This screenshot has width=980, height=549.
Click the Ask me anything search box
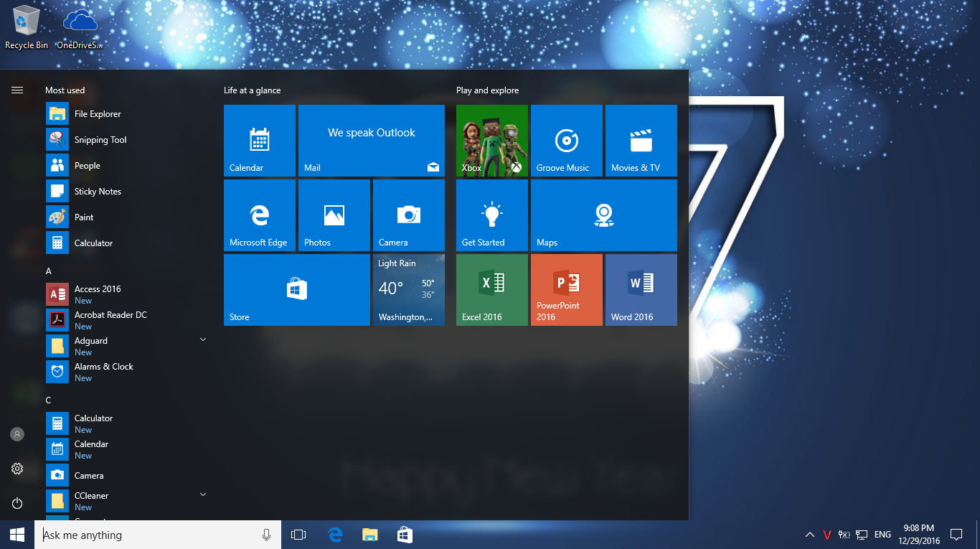[x=158, y=535]
